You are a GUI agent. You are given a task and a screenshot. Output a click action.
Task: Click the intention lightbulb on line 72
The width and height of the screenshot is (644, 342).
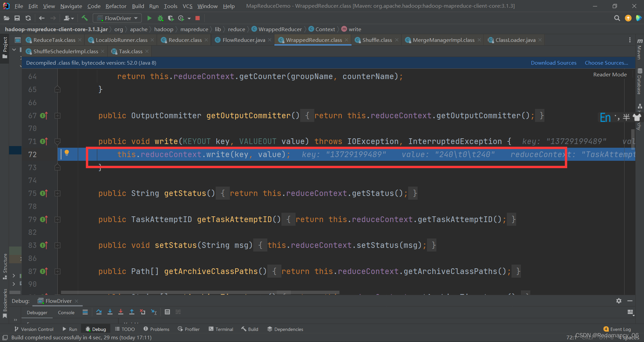pos(67,153)
